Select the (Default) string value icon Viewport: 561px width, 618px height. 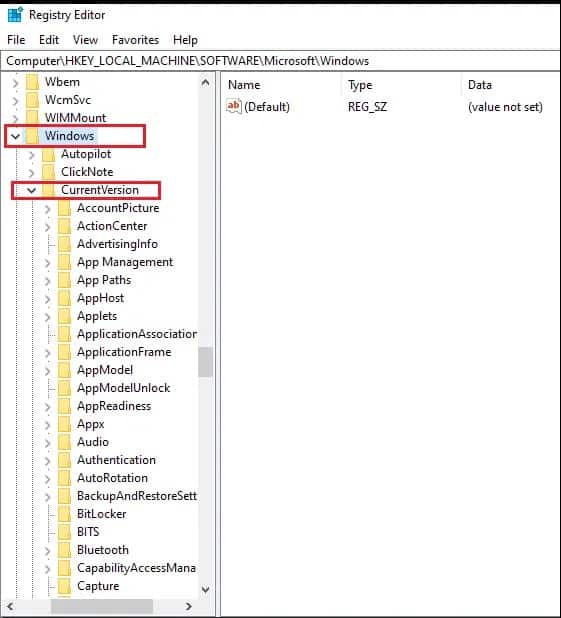click(233, 106)
